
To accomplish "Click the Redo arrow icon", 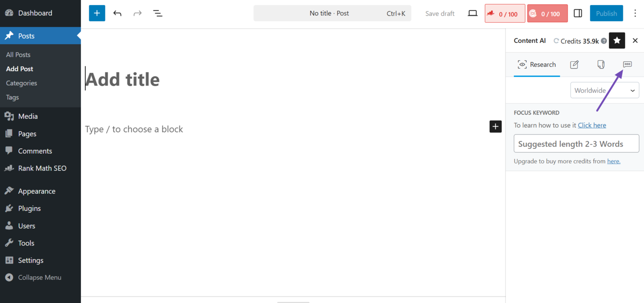I will pyautogui.click(x=138, y=13).
